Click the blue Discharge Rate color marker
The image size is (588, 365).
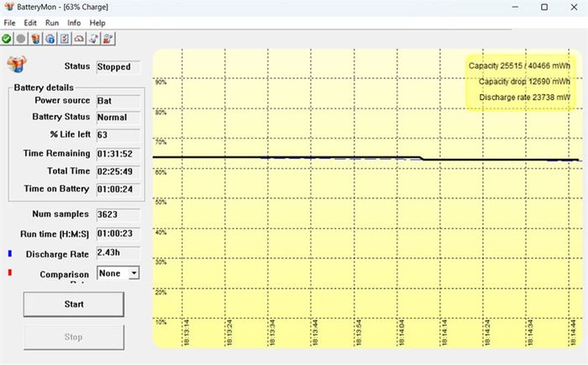(x=10, y=254)
